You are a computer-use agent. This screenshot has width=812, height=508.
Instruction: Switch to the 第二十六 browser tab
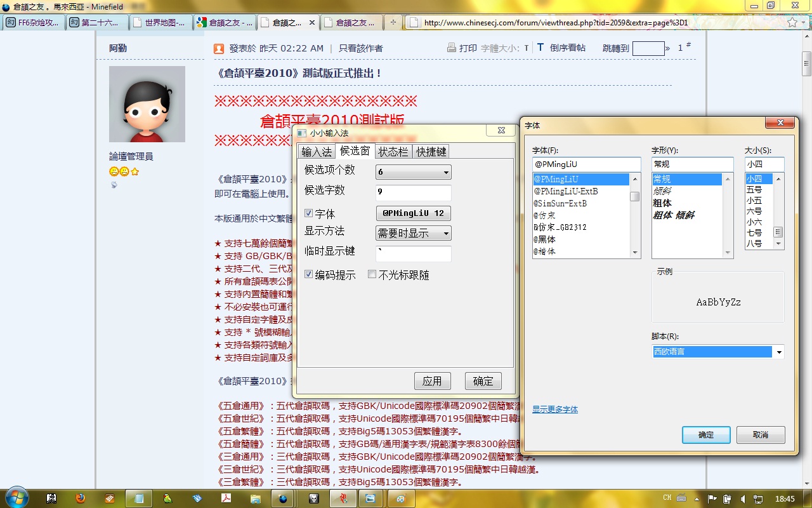pyautogui.click(x=97, y=22)
